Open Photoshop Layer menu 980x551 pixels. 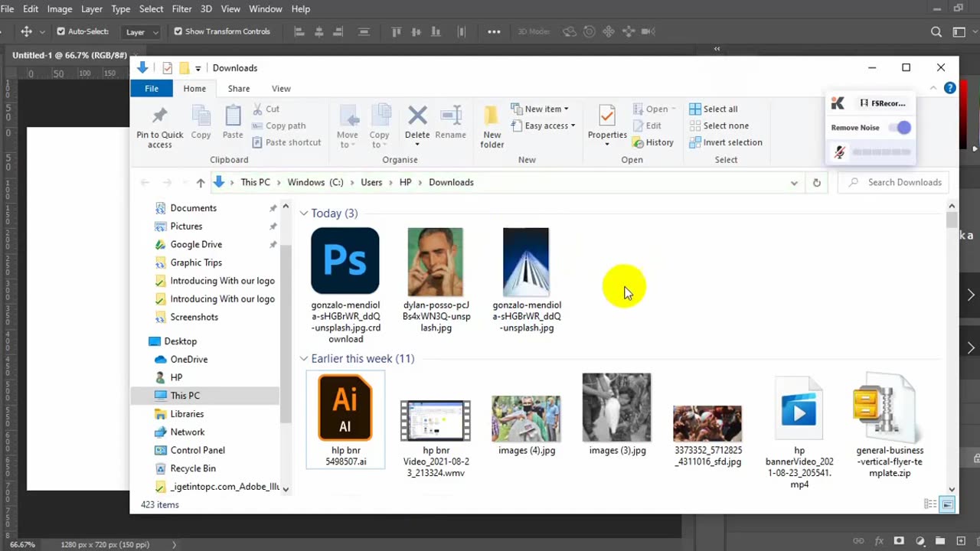92,8
